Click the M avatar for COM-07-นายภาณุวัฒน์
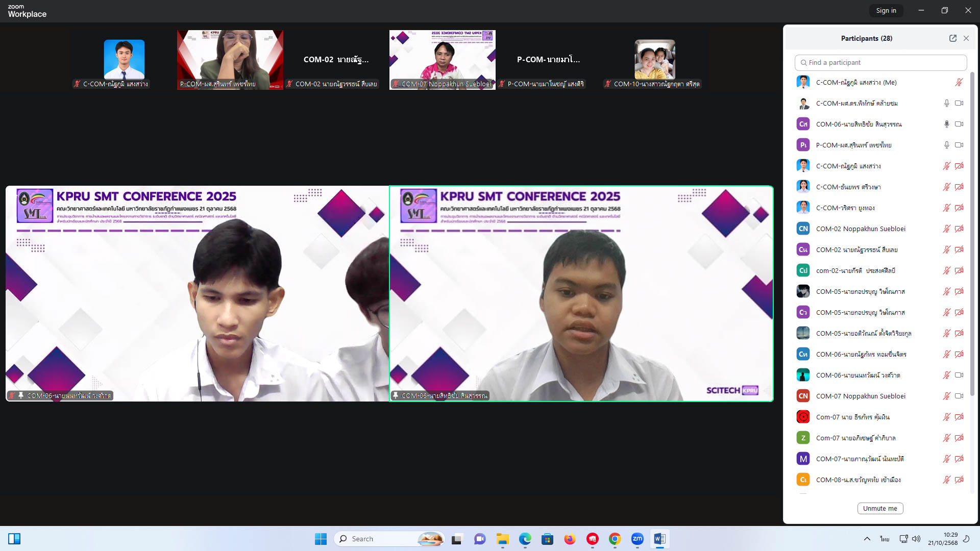The image size is (980, 551). tap(803, 459)
